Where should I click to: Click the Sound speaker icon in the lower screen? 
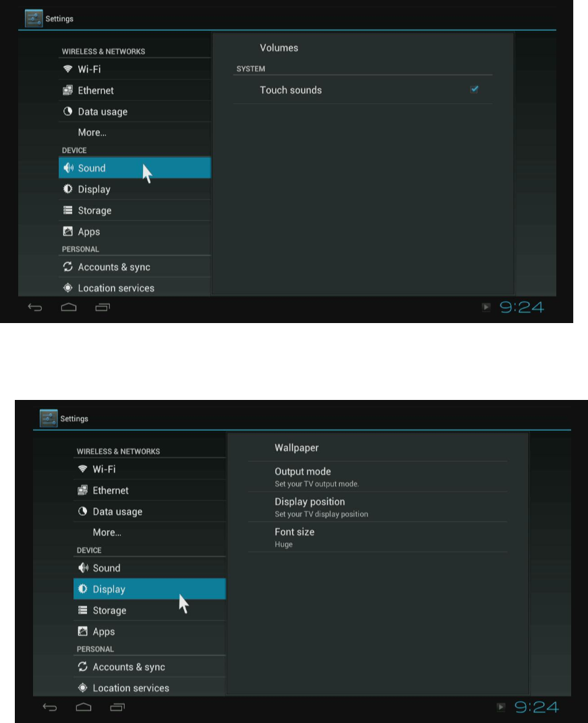click(x=83, y=568)
